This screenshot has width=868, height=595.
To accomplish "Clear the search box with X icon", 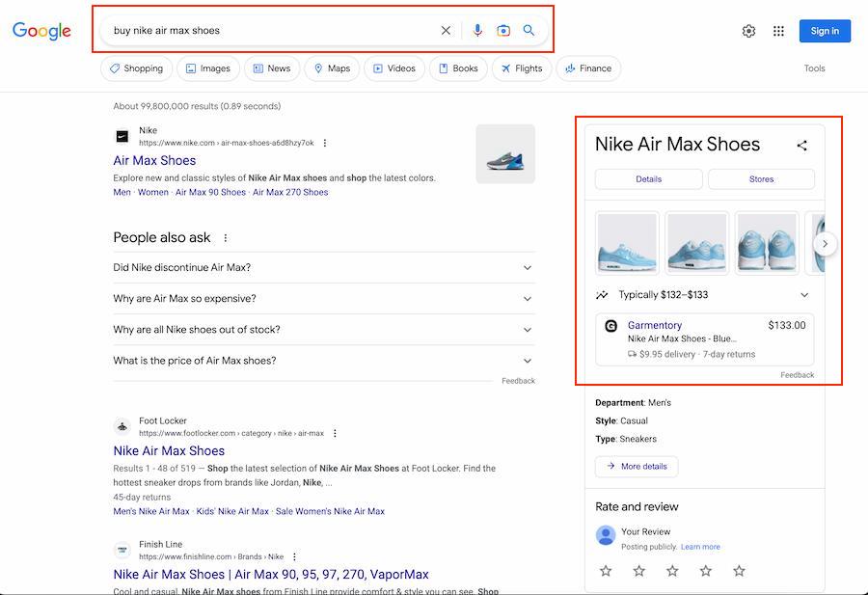I will pos(446,31).
